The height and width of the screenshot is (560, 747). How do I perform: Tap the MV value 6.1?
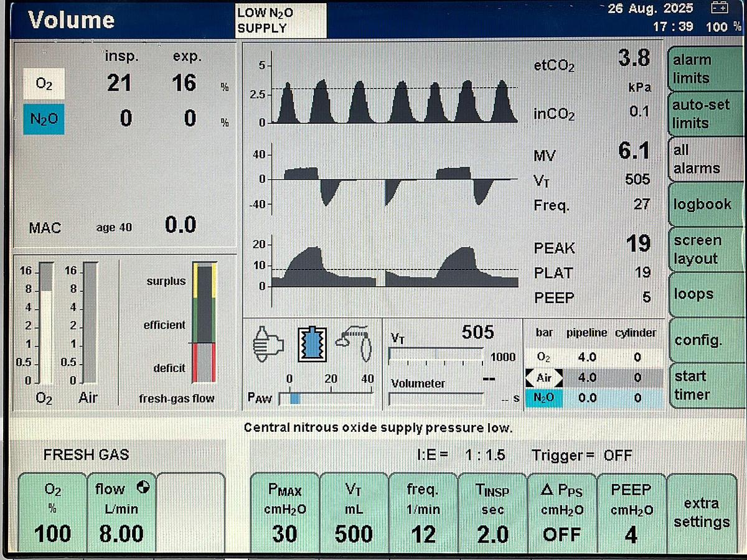click(634, 151)
